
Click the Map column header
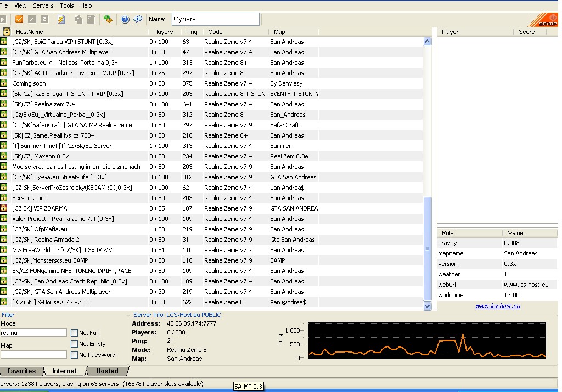(x=293, y=32)
